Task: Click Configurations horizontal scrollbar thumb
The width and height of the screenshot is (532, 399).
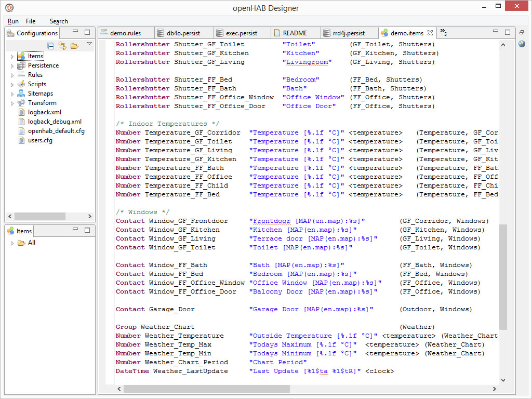Action: 39,217
